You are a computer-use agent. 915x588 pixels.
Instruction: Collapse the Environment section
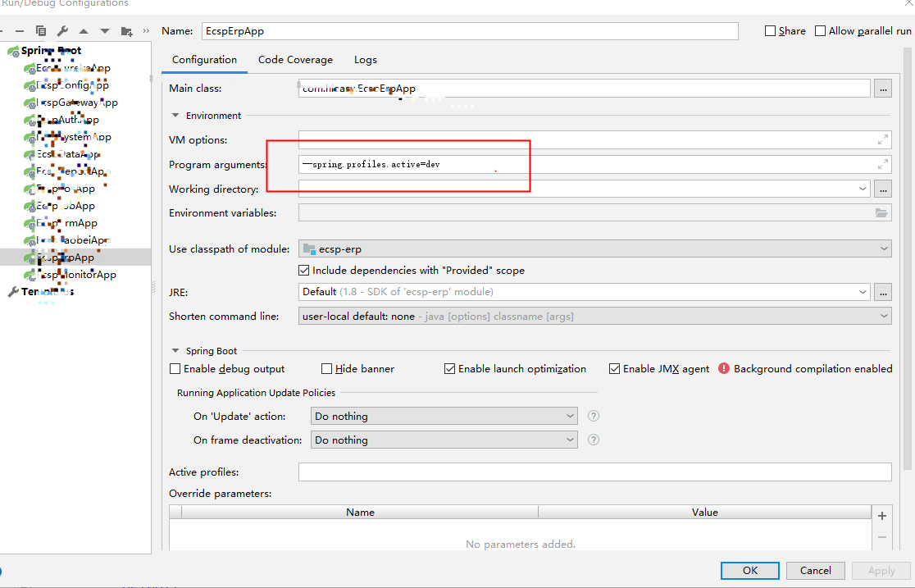(x=175, y=116)
